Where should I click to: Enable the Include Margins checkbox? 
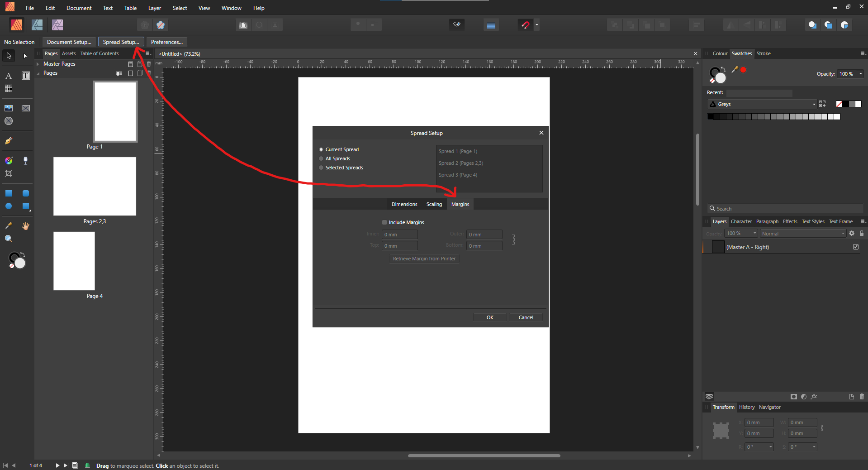(x=384, y=222)
